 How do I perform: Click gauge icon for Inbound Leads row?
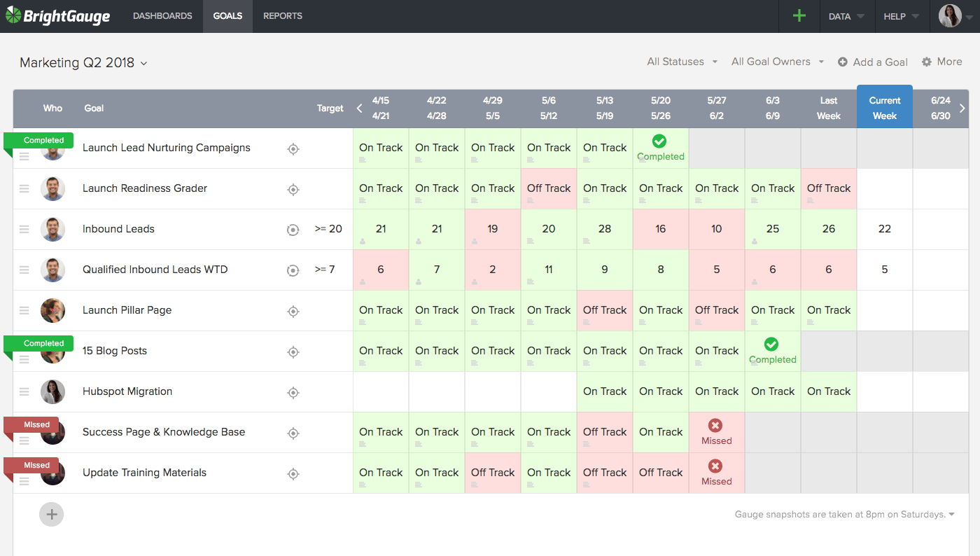[293, 230]
